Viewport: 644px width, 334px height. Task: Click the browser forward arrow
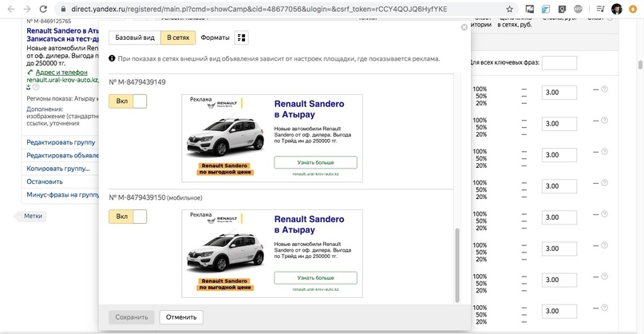click(27, 9)
